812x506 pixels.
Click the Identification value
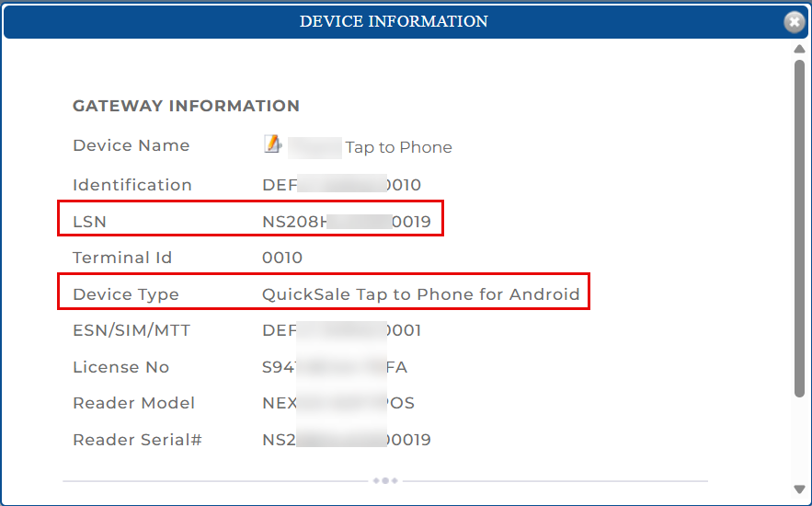point(341,185)
